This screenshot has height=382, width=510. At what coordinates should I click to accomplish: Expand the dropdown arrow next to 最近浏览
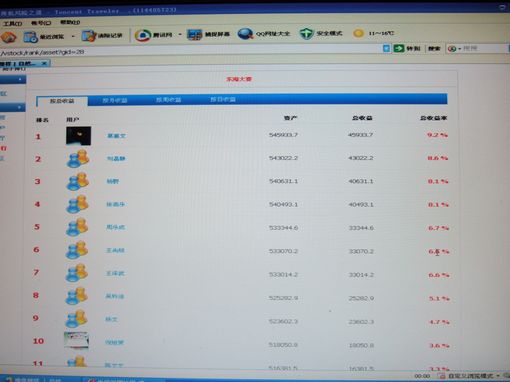(73, 36)
